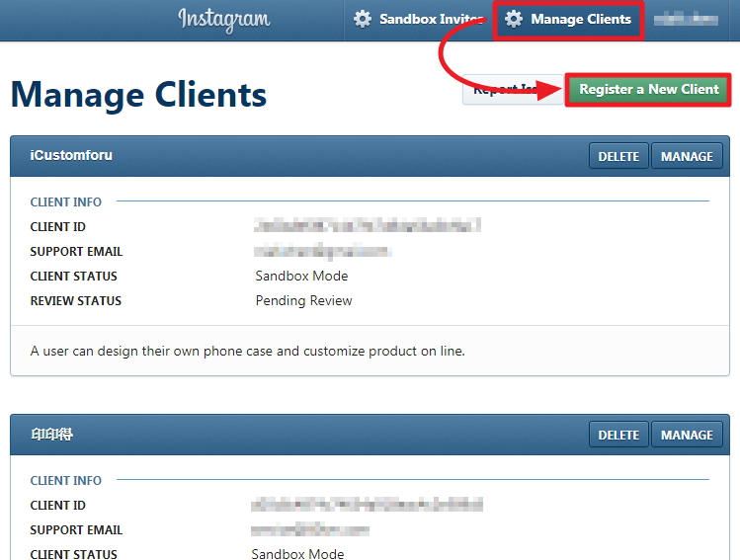Image resolution: width=740 pixels, height=560 pixels.
Task: Click 印印得's CLIENT INFO section heading
Action: [65, 480]
